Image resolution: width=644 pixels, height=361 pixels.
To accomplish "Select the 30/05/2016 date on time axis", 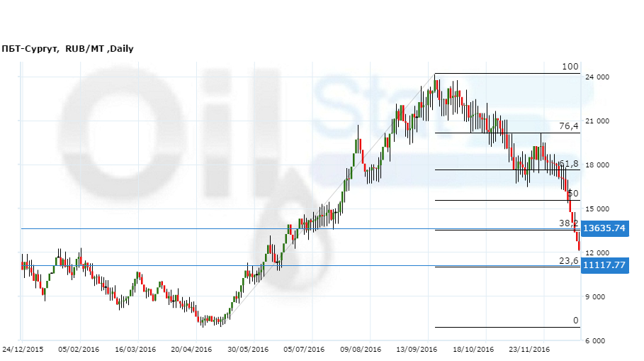I will click(248, 350).
